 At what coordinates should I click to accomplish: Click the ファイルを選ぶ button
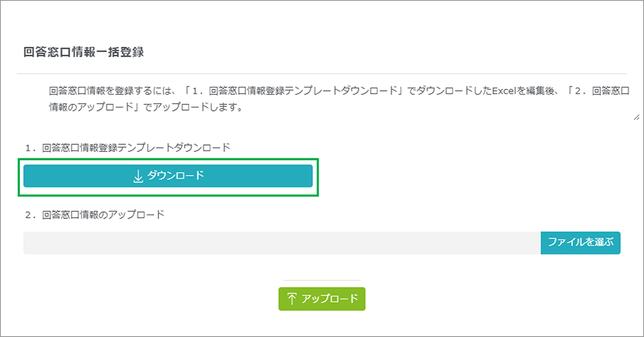coord(580,243)
